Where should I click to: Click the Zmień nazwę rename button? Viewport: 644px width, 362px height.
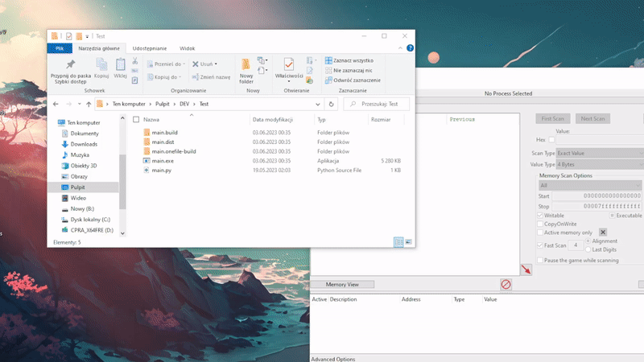[211, 76]
